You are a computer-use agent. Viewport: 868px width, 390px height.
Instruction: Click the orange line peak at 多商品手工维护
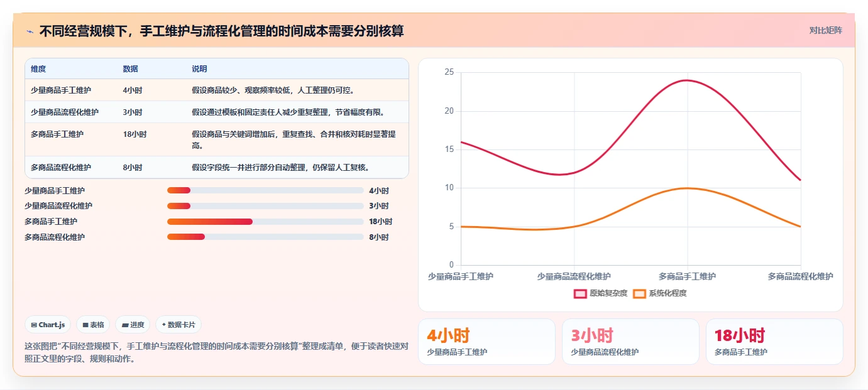point(687,188)
